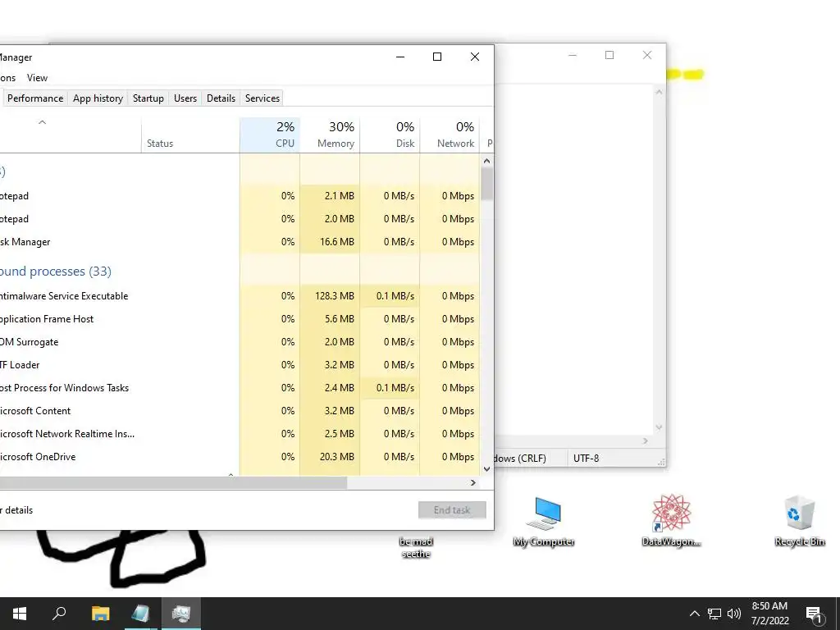The image size is (840, 630).
Task: Switch to the App history tab
Action: tap(98, 98)
